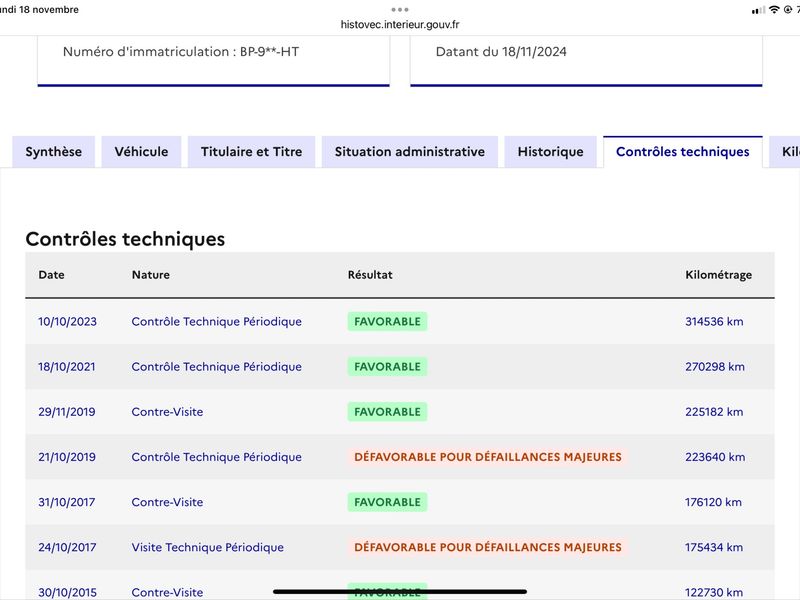Click the date 21/10/2019

click(67, 457)
